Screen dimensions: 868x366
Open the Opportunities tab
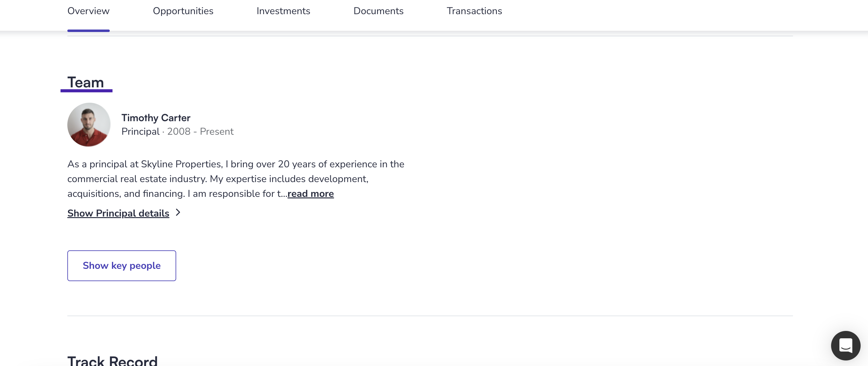[x=183, y=11]
